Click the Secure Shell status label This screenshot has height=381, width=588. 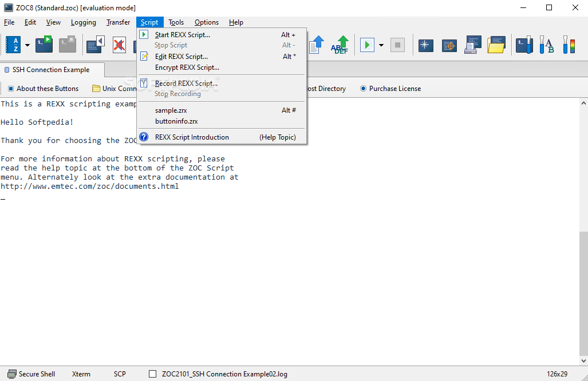tap(37, 374)
